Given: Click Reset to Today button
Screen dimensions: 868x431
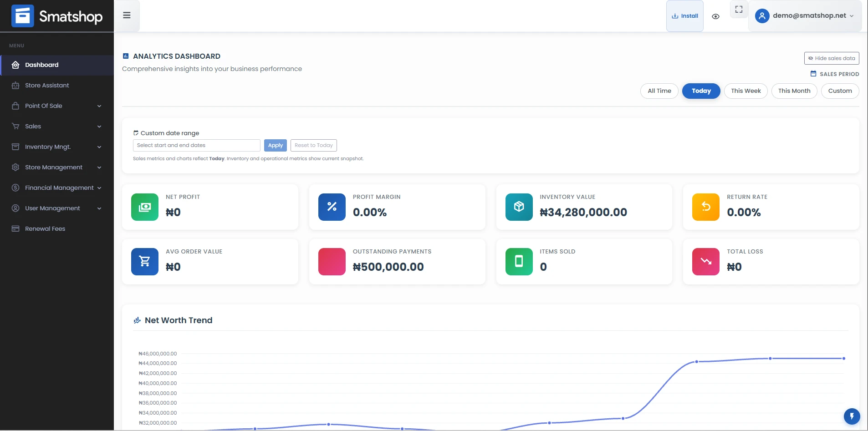Looking at the screenshot, I should (x=313, y=145).
